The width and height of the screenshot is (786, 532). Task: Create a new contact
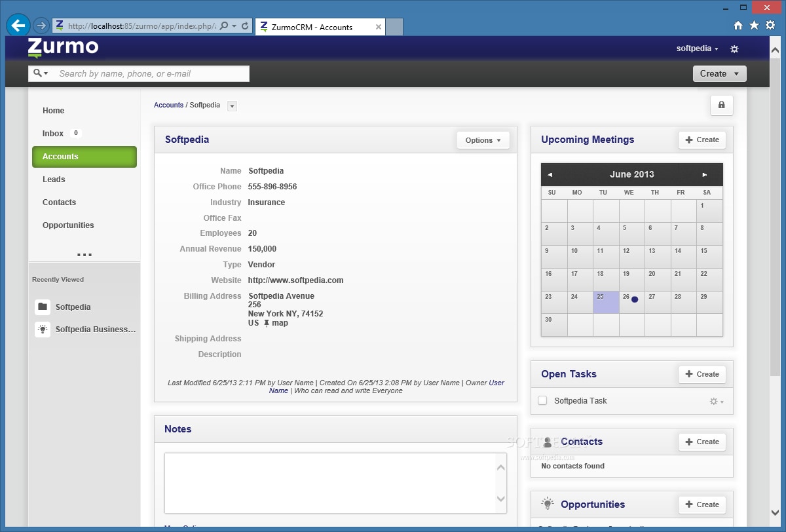[x=702, y=442]
